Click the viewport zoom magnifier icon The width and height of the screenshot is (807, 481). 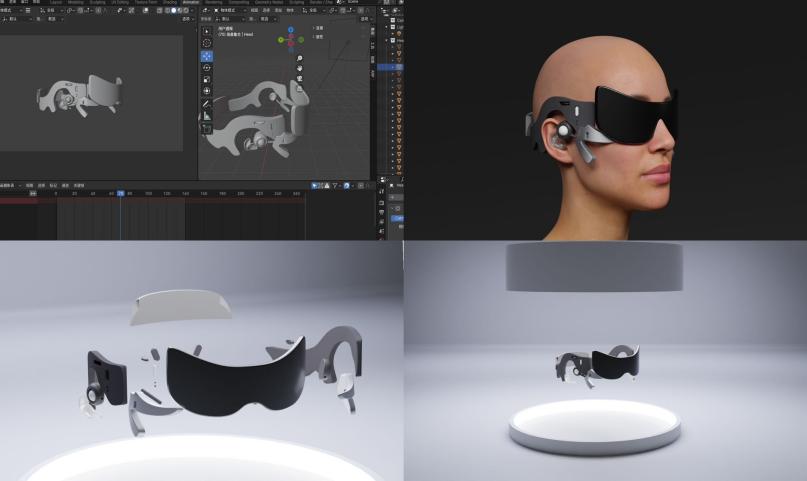[300, 59]
